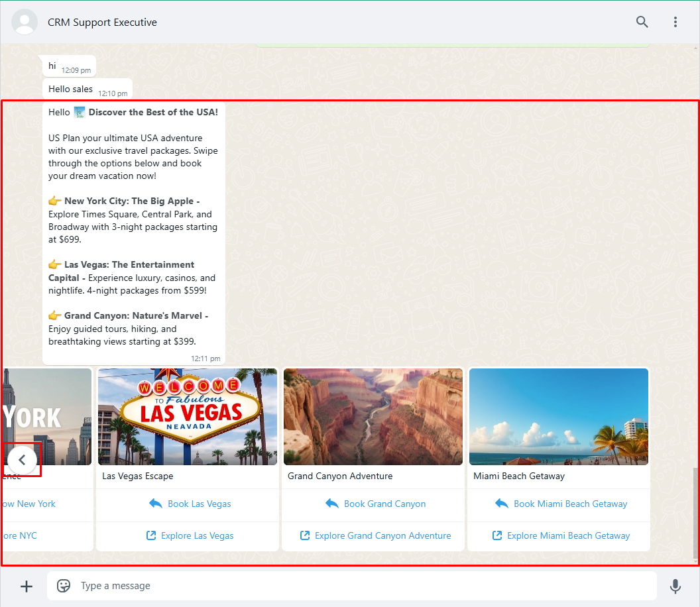Click the chat vertical scrollbar

click(x=695, y=512)
